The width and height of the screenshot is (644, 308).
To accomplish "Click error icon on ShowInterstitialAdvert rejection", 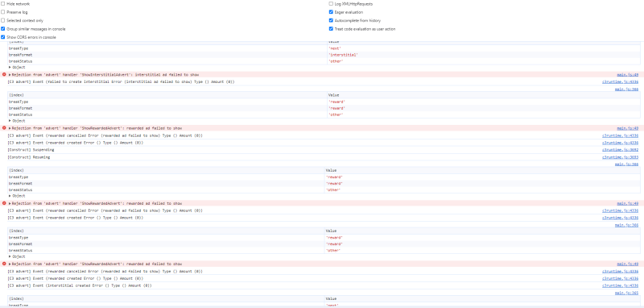I will tap(4, 74).
